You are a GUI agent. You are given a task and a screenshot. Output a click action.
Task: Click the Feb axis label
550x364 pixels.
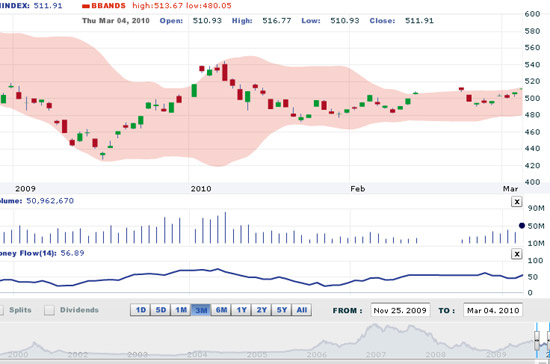358,189
